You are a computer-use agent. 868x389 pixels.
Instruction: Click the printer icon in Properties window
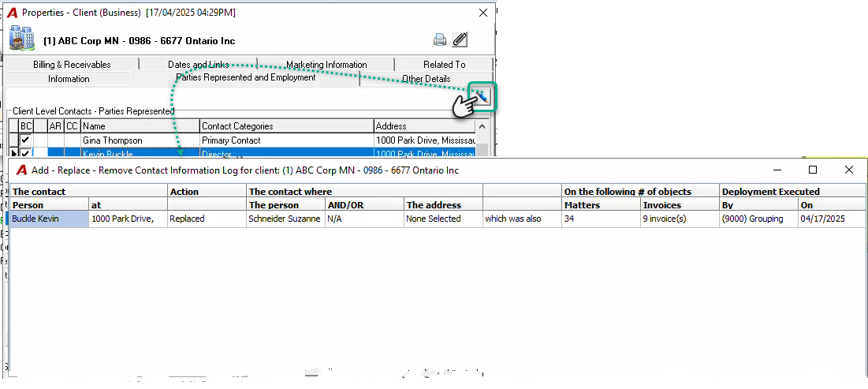(x=440, y=40)
